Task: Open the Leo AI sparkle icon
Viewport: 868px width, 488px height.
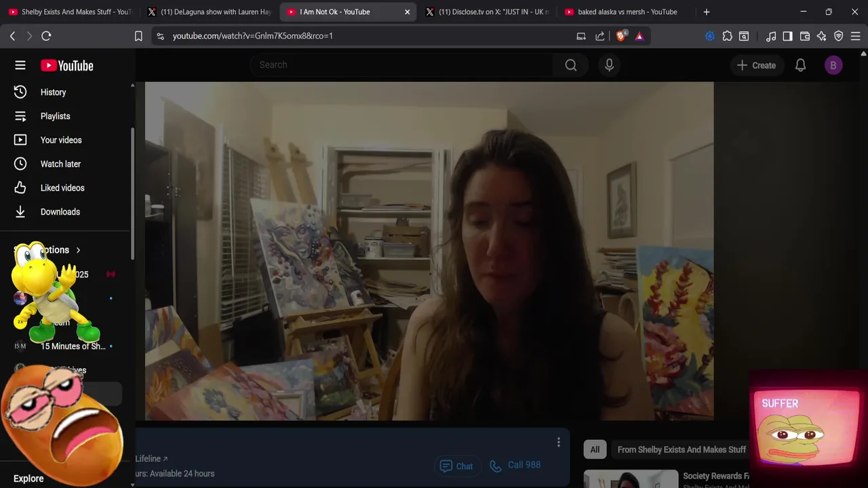Action: click(822, 36)
